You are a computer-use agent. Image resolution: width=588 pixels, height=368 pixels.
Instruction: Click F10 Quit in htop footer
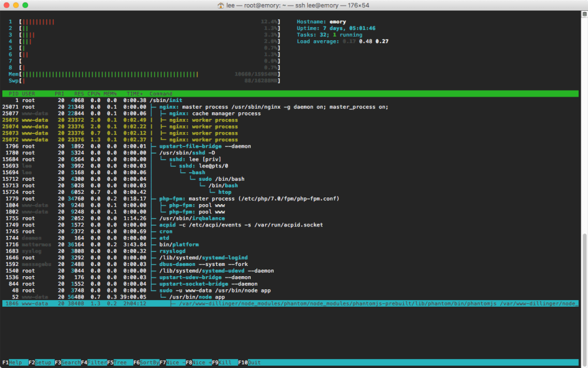250,363
